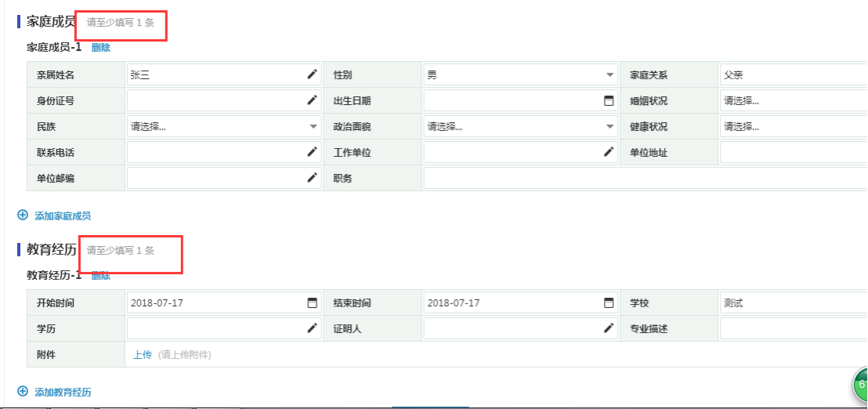Click pencil icon in 亲属姓名 field
The image size is (868, 409).
point(312,74)
